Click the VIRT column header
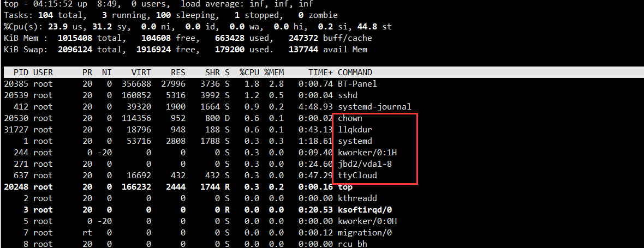 point(141,72)
